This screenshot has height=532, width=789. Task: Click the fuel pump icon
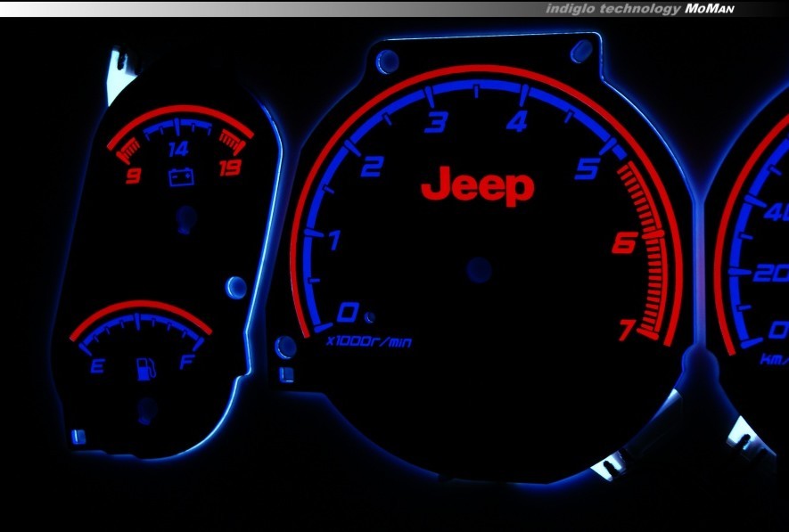(144, 368)
